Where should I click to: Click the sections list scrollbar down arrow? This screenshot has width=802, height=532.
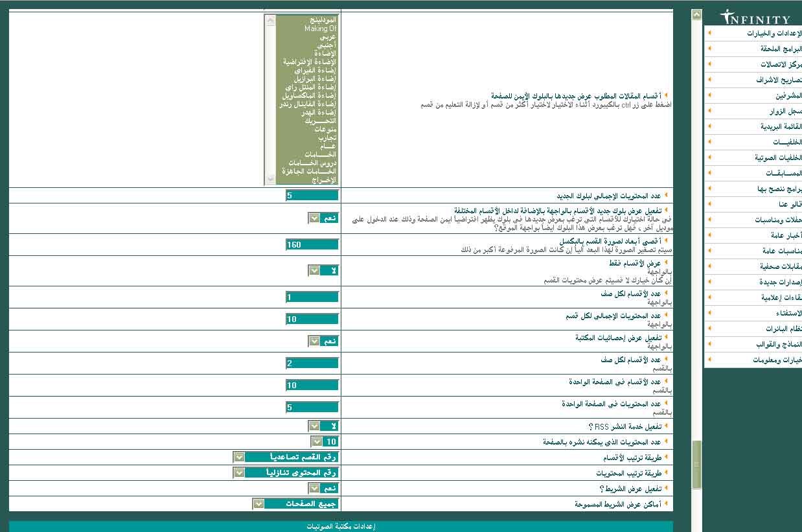tap(271, 179)
